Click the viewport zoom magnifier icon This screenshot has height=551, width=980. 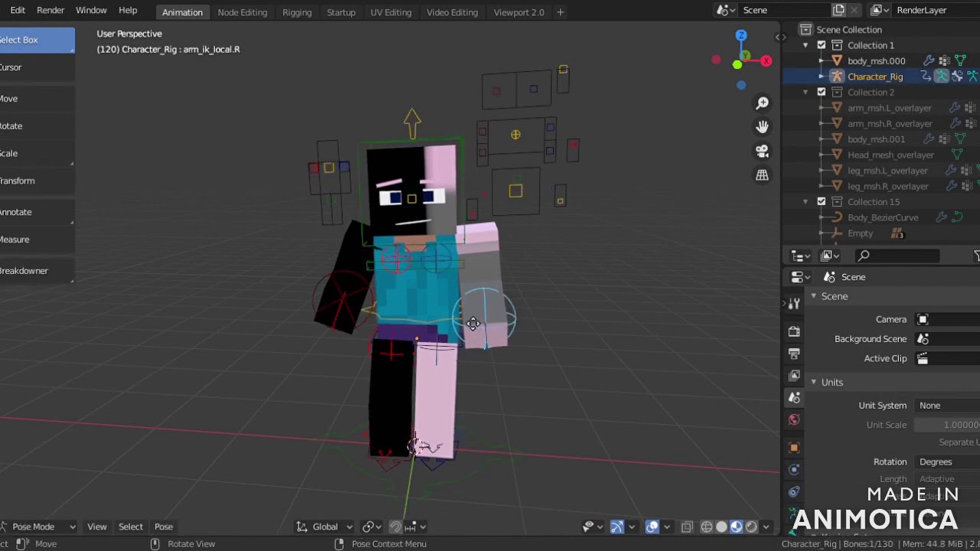(x=762, y=103)
